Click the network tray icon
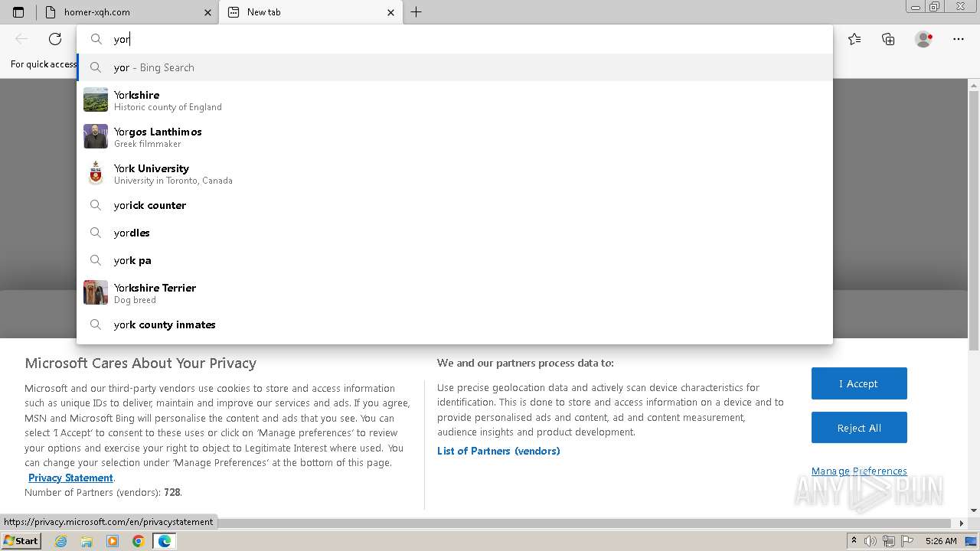The image size is (980, 551). click(889, 541)
